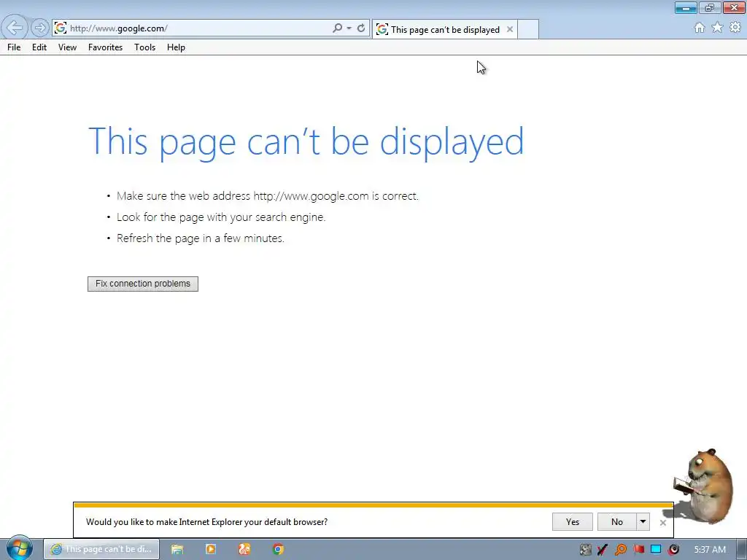Open the Home page via house icon

(700, 28)
